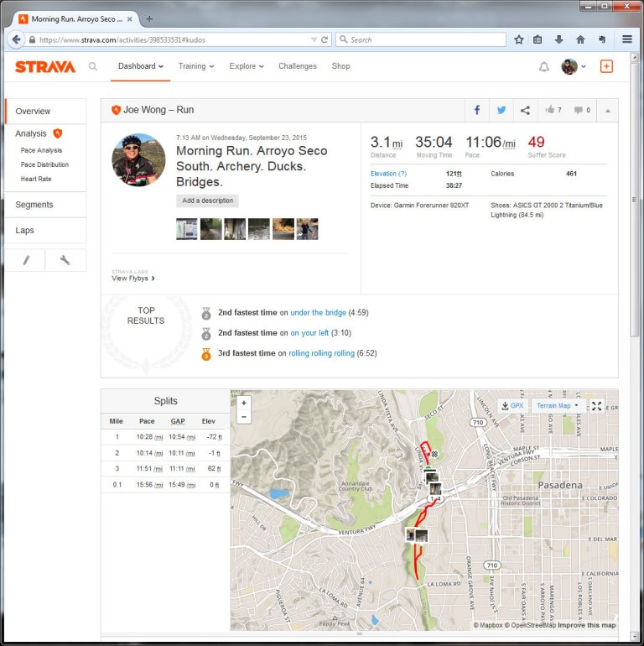The height and width of the screenshot is (646, 644).
Task: Click the browser Search field
Action: tap(421, 39)
